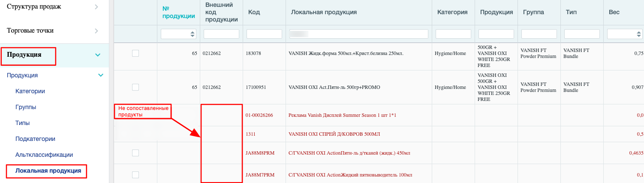Tick checkbox for JA88M7PRM row
This screenshot has height=183, width=644.
click(135, 174)
